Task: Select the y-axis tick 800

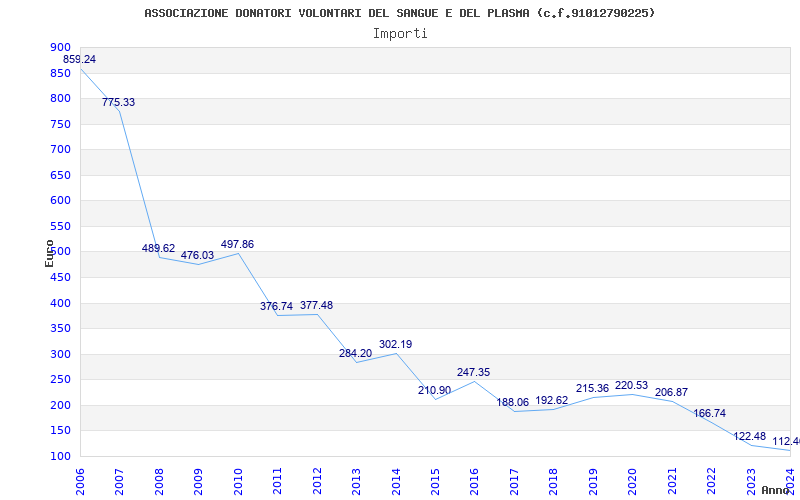Action: point(60,98)
